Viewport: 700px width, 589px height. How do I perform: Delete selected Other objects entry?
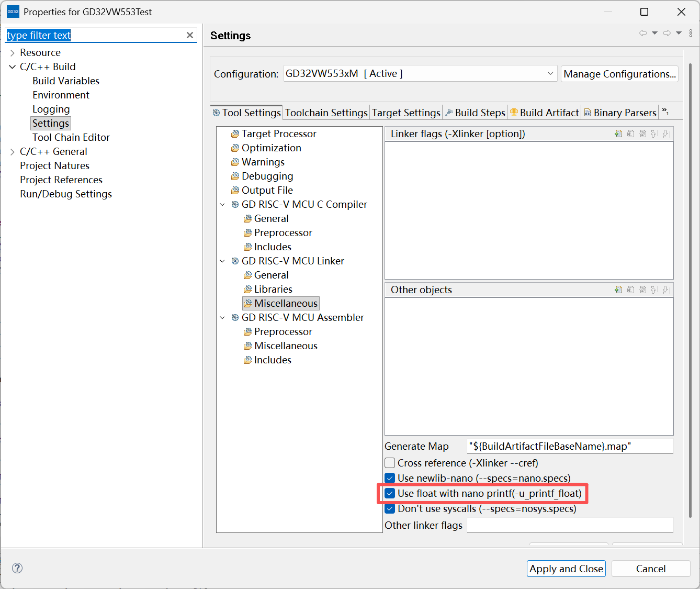click(x=630, y=290)
